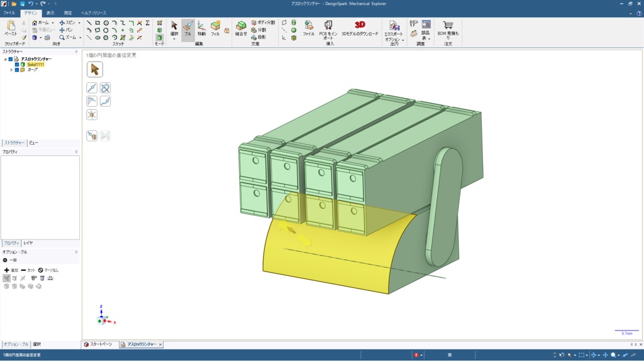
Task: Click the パン (Pan) view tool
Action: [x=65, y=30]
